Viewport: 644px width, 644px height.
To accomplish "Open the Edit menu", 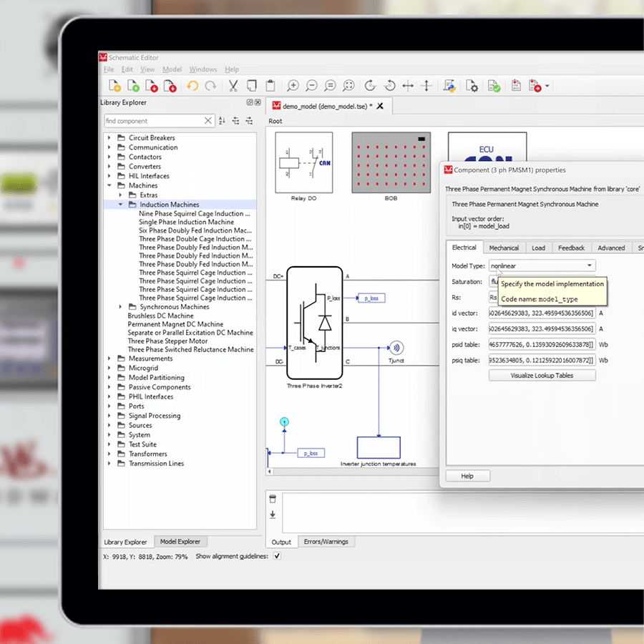I will coord(127,69).
